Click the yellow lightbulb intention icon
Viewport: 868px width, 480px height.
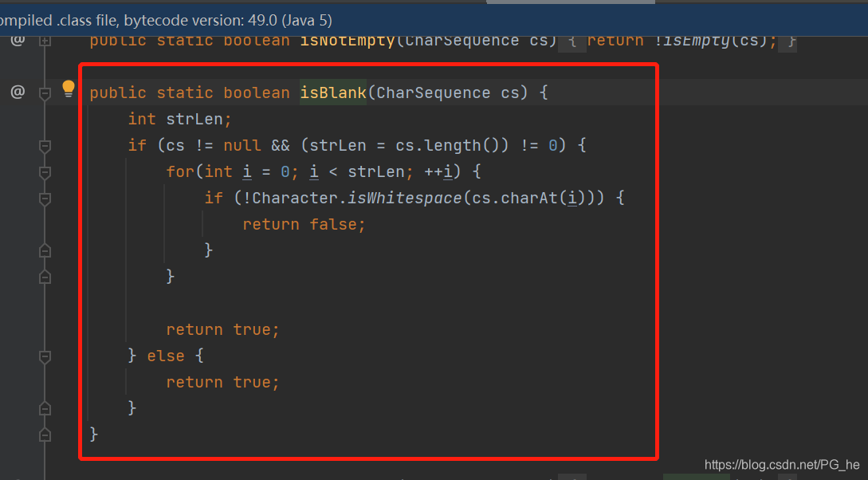coord(68,89)
